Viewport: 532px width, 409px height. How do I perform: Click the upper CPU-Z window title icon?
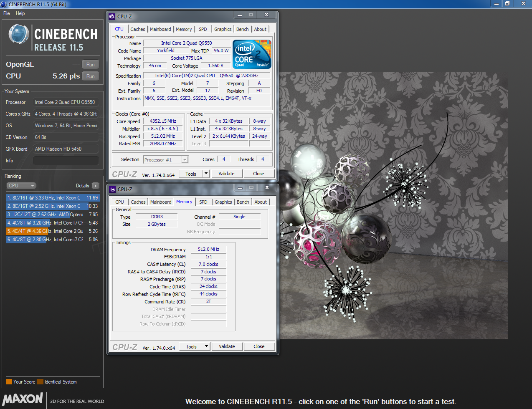tap(112, 17)
